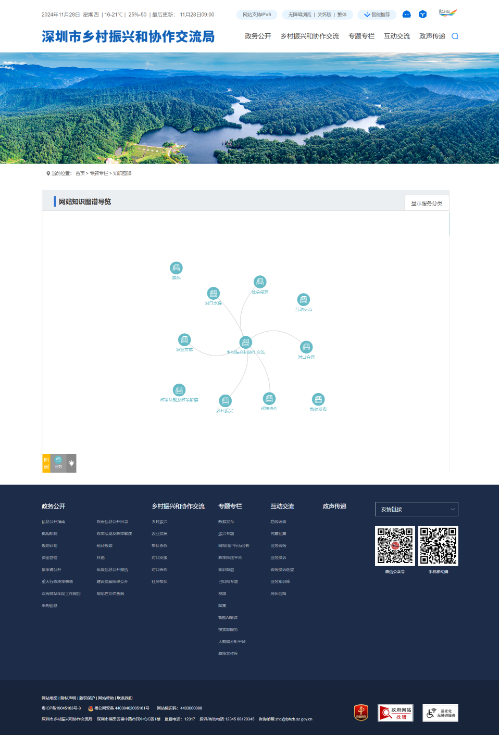Open the 互动交流 navigation menu
Viewport: 499px width, 735px height.
click(x=397, y=36)
